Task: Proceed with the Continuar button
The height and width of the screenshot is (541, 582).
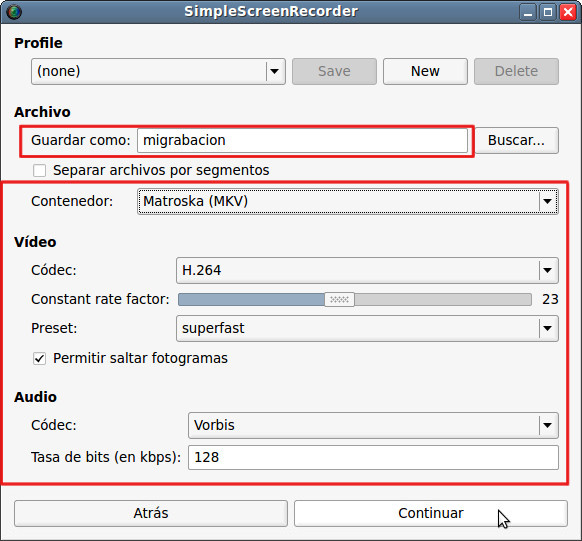Action: click(x=431, y=513)
